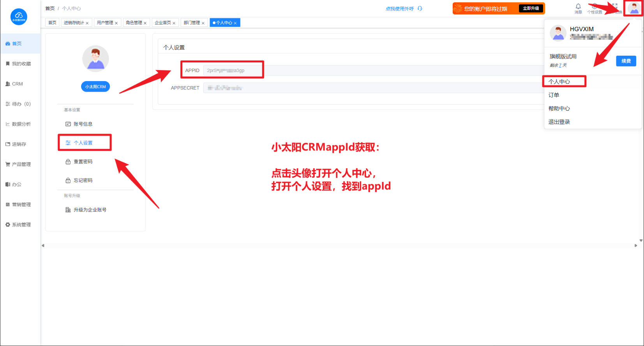Open 待办 (0) in the sidebar
This screenshot has height=346, width=644.
(20, 104)
